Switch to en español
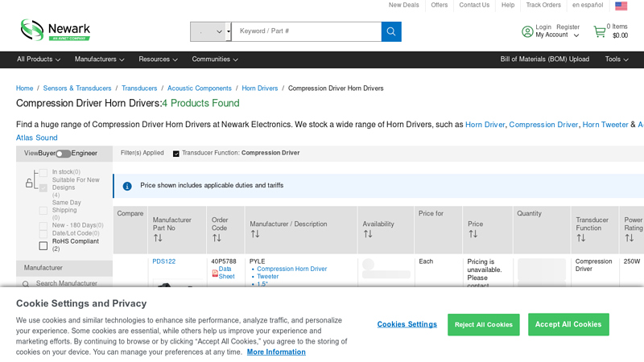Screen dimensions: 644x362 click(588, 5)
